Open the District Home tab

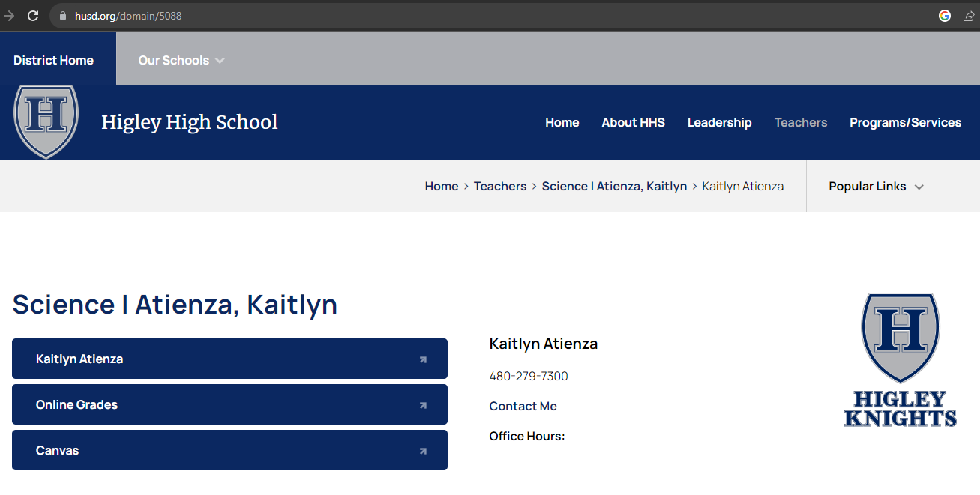54,61
